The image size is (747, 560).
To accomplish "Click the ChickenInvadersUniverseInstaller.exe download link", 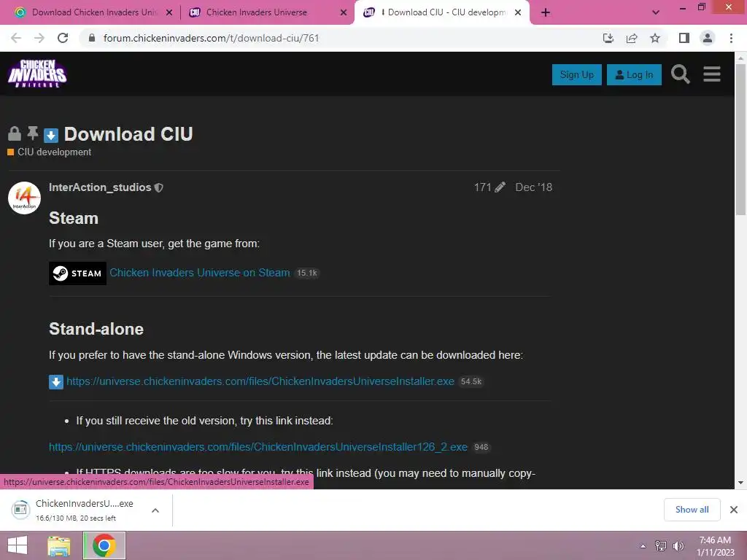I will pos(260,381).
